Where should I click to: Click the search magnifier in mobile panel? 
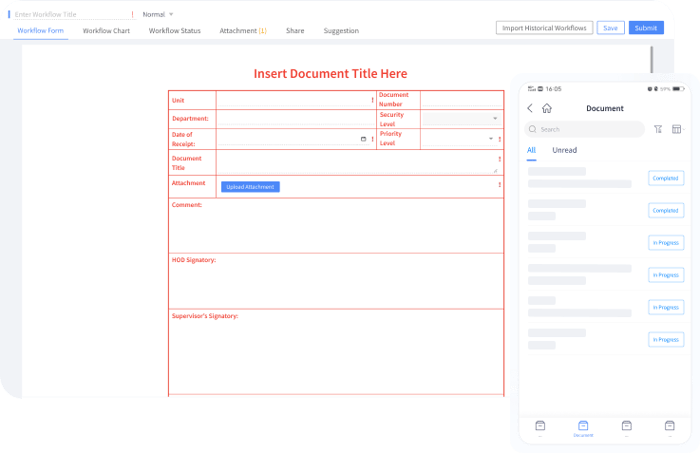click(533, 129)
